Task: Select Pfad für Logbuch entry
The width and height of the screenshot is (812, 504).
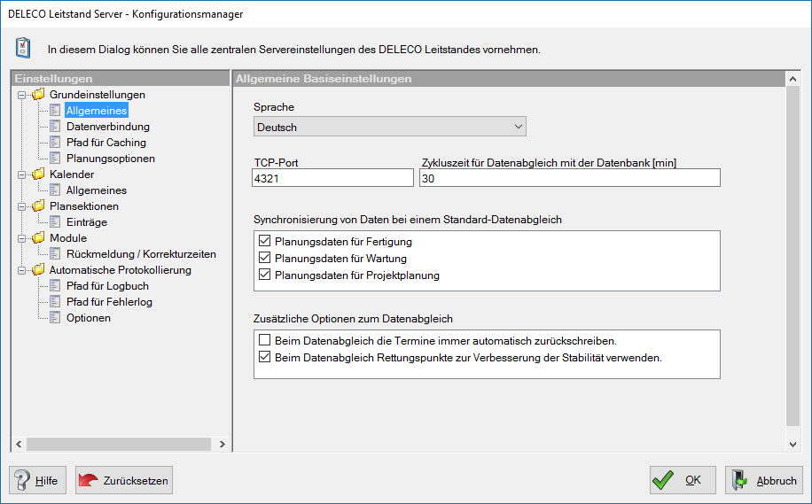Action: click(107, 285)
